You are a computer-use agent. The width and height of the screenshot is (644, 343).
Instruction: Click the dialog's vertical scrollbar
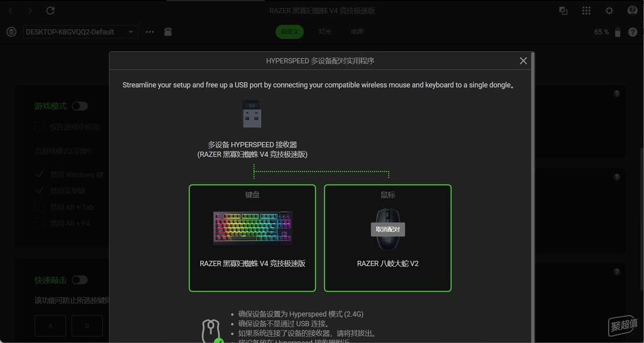coord(531,198)
